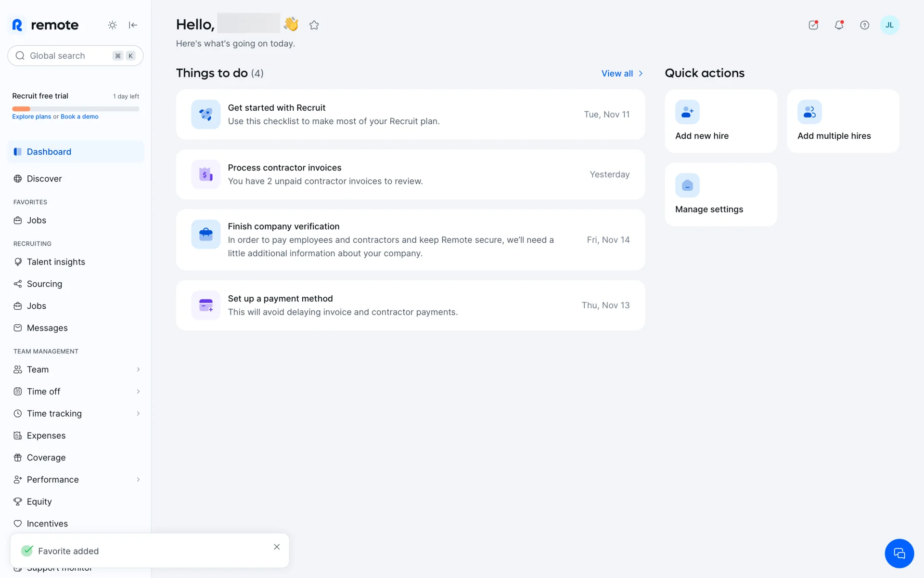
Task: Expand the Time off submenu
Action: [x=138, y=392]
